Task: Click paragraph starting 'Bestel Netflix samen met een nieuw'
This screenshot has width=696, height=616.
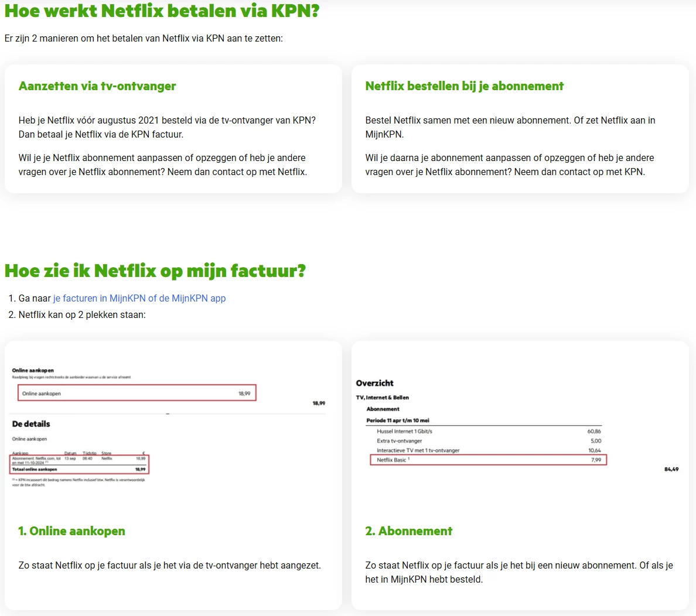Action: (x=510, y=128)
